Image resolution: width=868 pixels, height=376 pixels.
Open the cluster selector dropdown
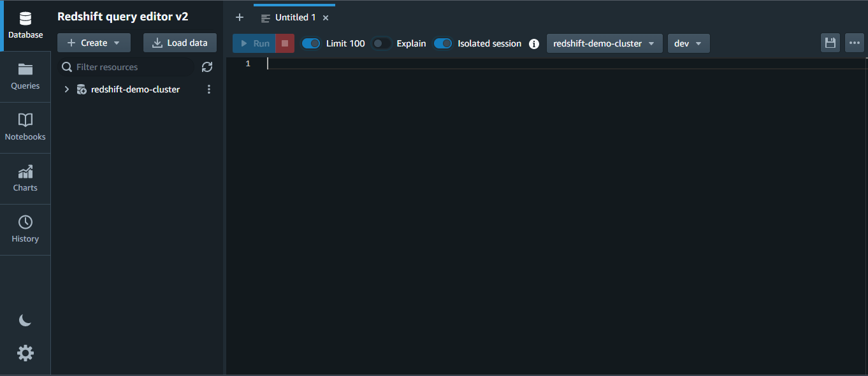tap(605, 43)
